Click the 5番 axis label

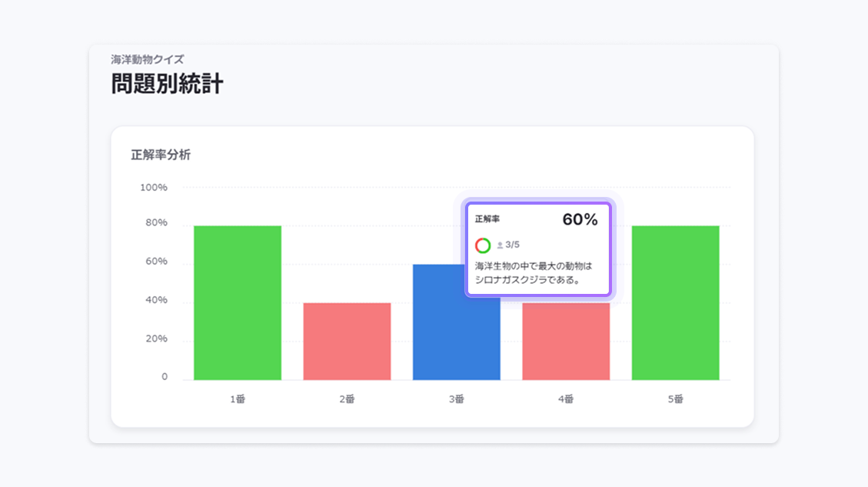(x=676, y=399)
